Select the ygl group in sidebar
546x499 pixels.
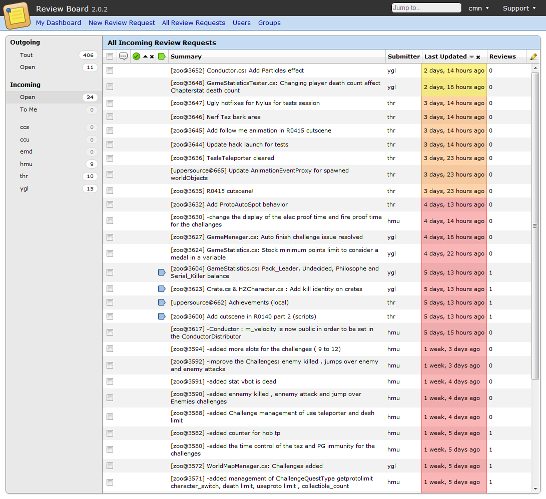(54, 189)
